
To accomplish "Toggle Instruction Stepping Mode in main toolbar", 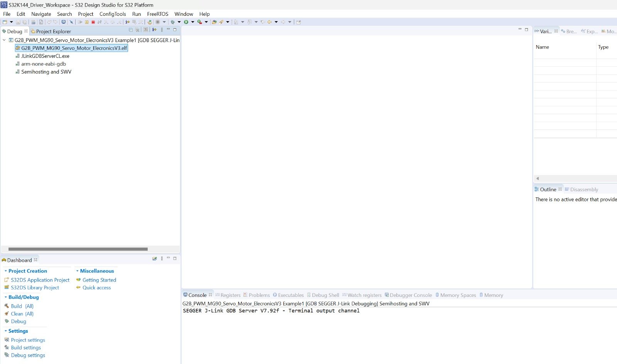I will point(127,22).
